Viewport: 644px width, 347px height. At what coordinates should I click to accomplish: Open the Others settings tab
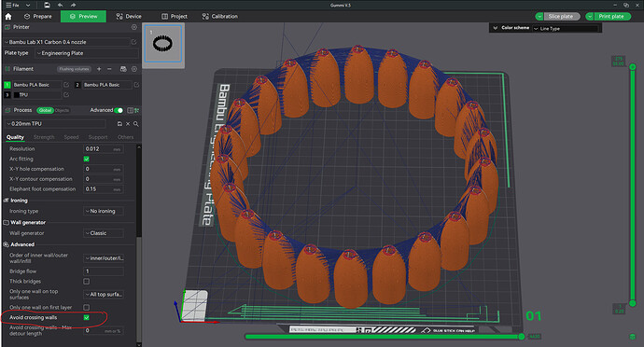[x=125, y=137]
